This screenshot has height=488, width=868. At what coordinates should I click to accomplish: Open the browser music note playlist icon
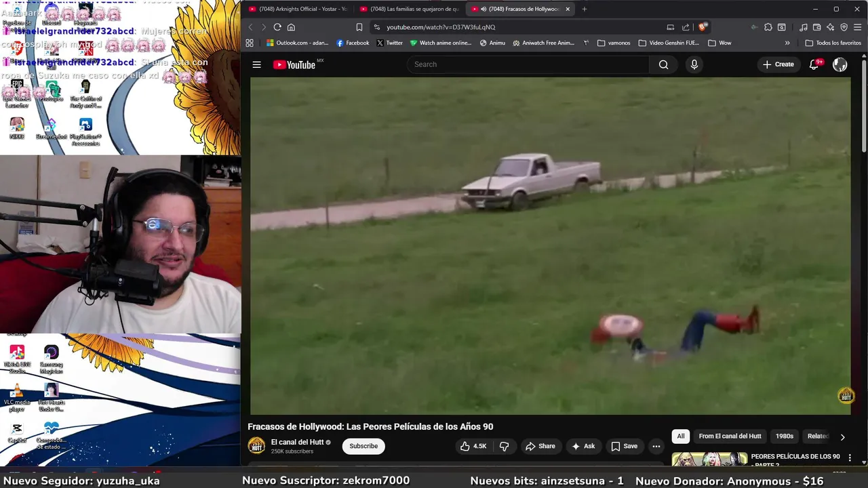tap(803, 27)
